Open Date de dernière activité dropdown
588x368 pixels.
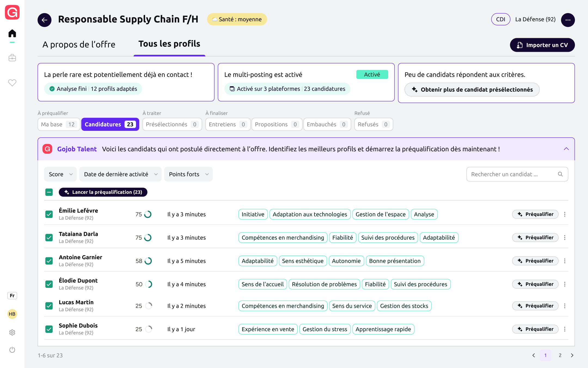coord(120,174)
